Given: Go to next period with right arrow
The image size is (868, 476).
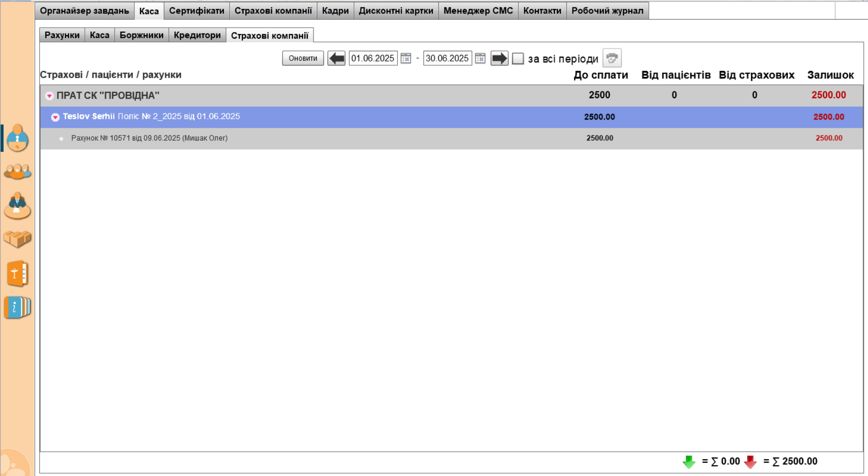Looking at the screenshot, I should click(499, 58).
